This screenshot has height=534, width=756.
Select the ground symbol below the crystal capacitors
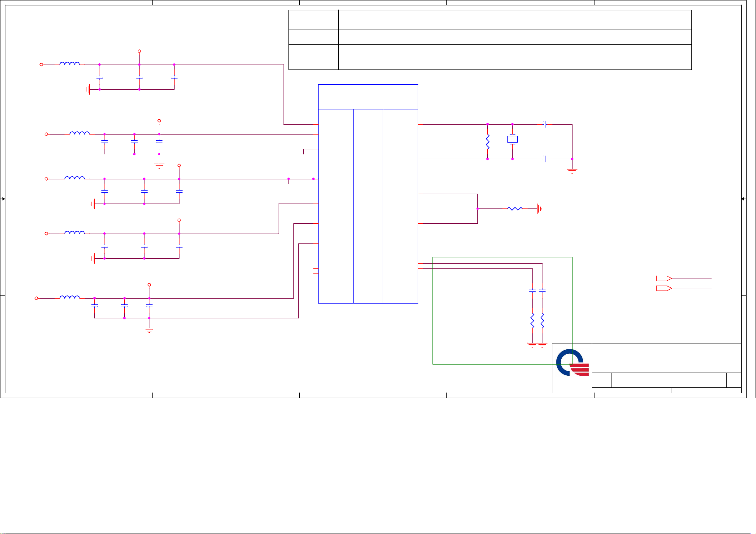572,170
